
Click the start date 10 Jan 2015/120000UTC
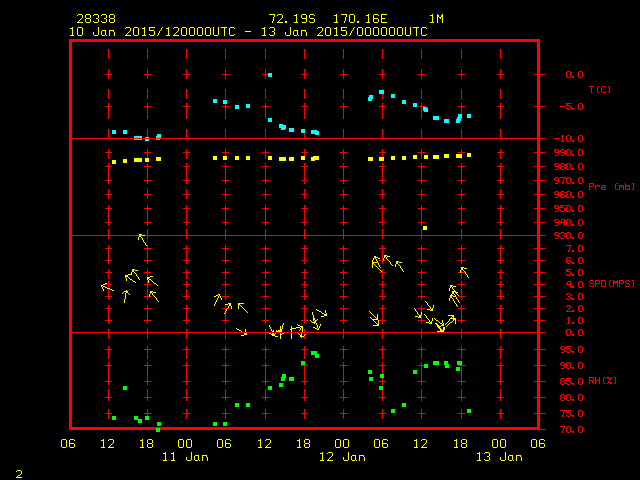(150, 31)
